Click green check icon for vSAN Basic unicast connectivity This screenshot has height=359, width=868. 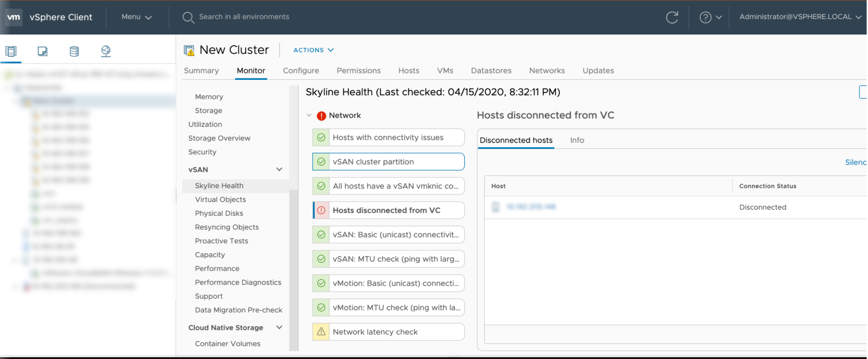(x=321, y=235)
